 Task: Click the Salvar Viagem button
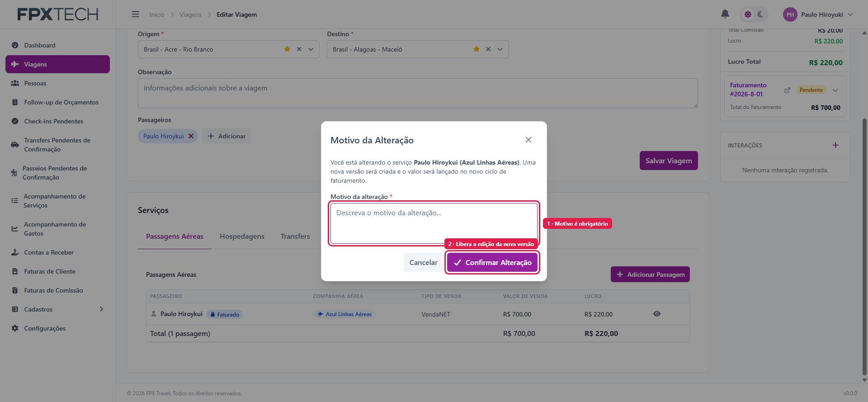click(x=669, y=161)
